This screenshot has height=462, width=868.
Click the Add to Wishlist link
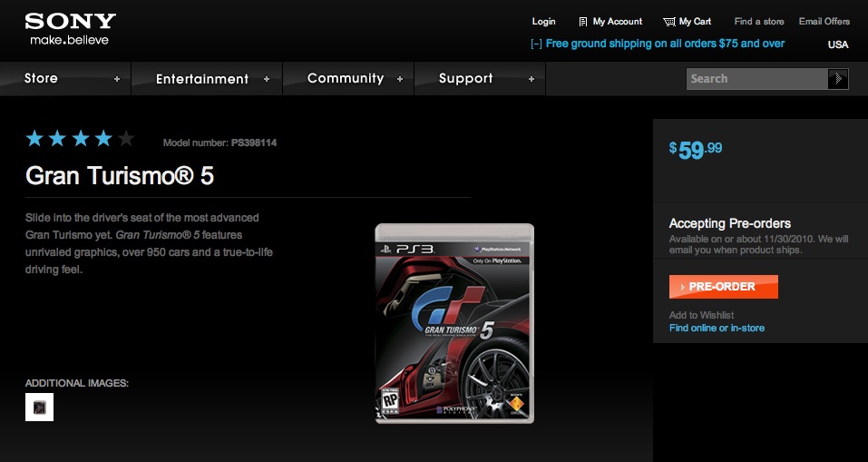pyautogui.click(x=701, y=315)
